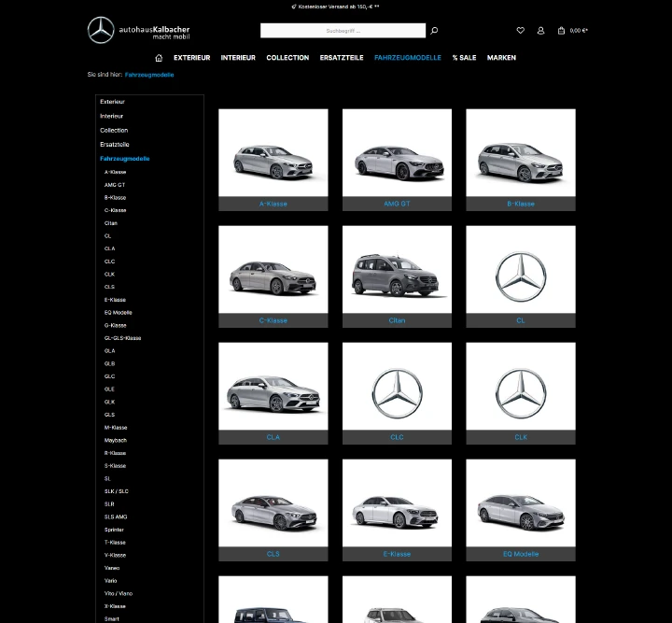Image resolution: width=672 pixels, height=623 pixels.
Task: Select Collection in the sidebar
Action: click(x=114, y=130)
